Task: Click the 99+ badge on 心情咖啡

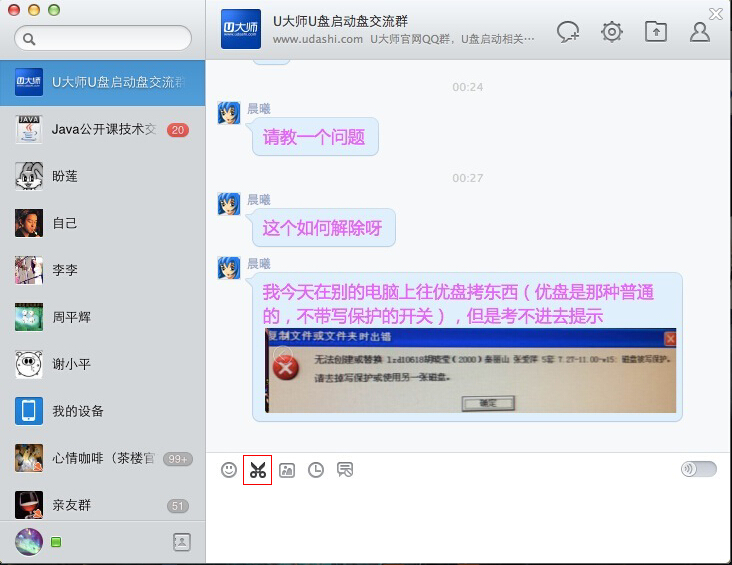Action: (x=178, y=459)
